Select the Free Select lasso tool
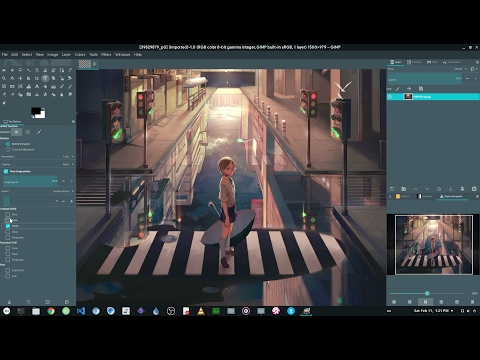 tap(20, 70)
